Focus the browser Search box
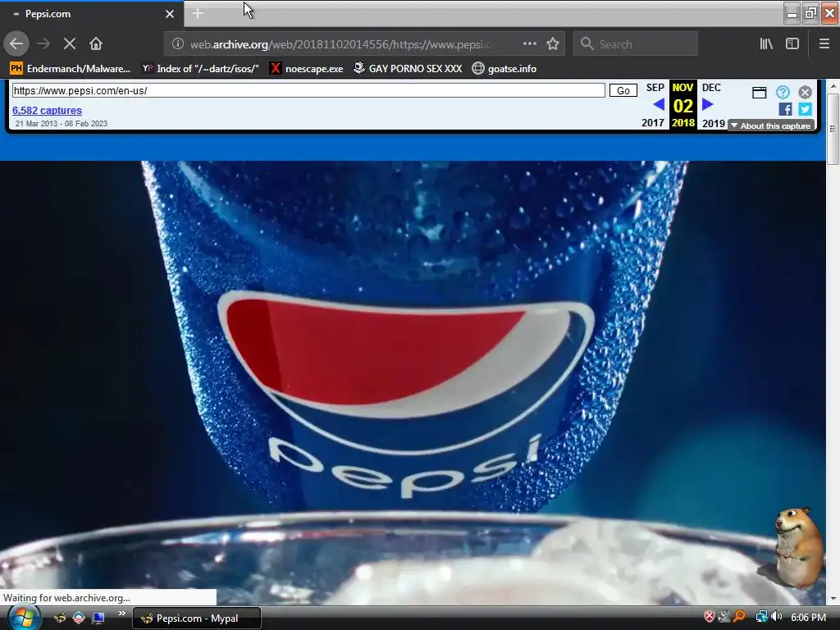Image resolution: width=840 pixels, height=630 pixels. click(x=636, y=44)
